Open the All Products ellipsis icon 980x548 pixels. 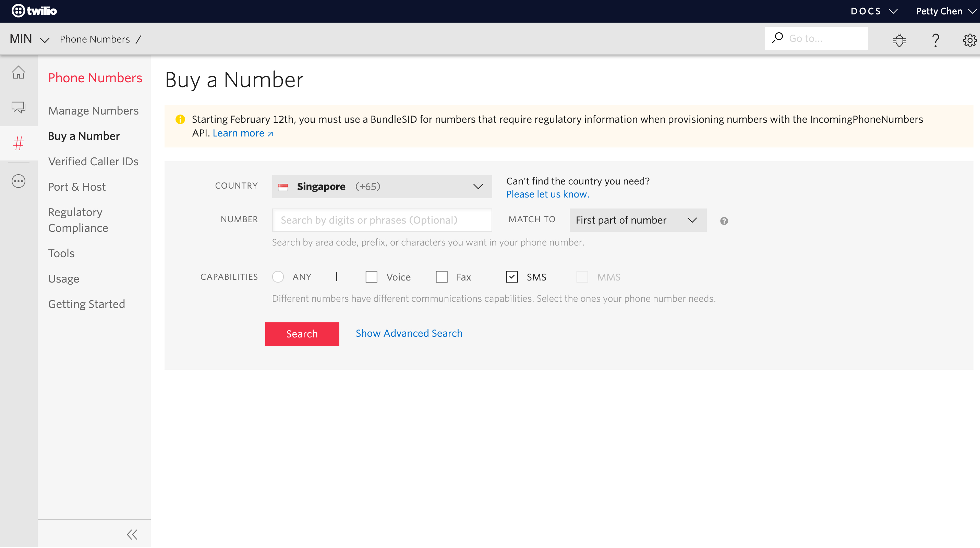pos(18,181)
